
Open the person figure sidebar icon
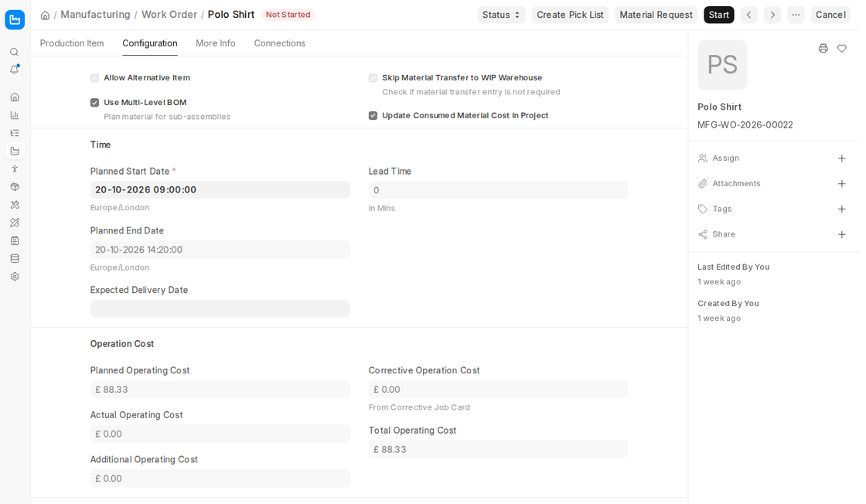click(x=15, y=169)
